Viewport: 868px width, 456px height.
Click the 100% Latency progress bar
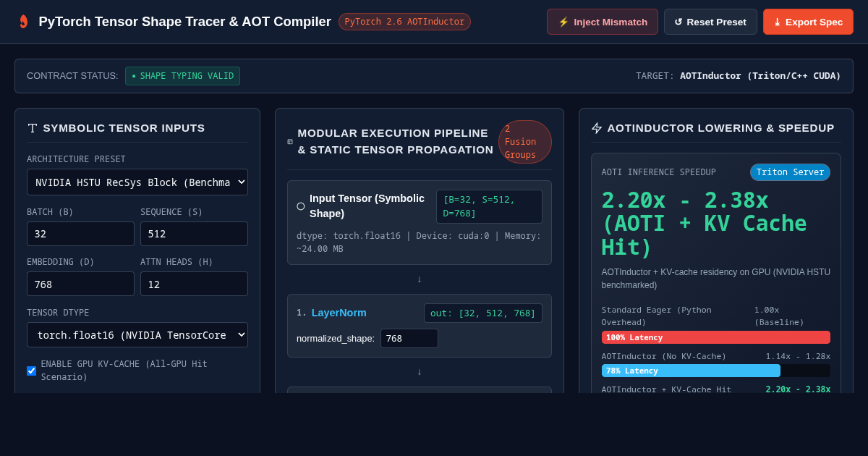[x=716, y=337]
